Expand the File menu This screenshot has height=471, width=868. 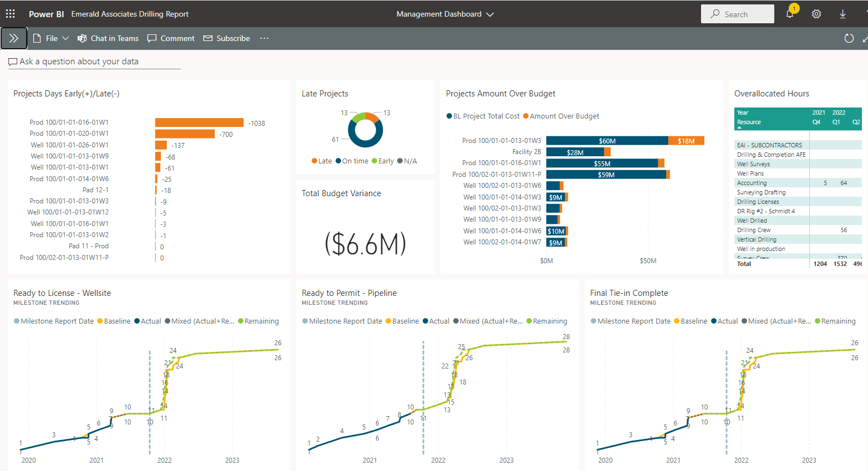click(x=51, y=38)
